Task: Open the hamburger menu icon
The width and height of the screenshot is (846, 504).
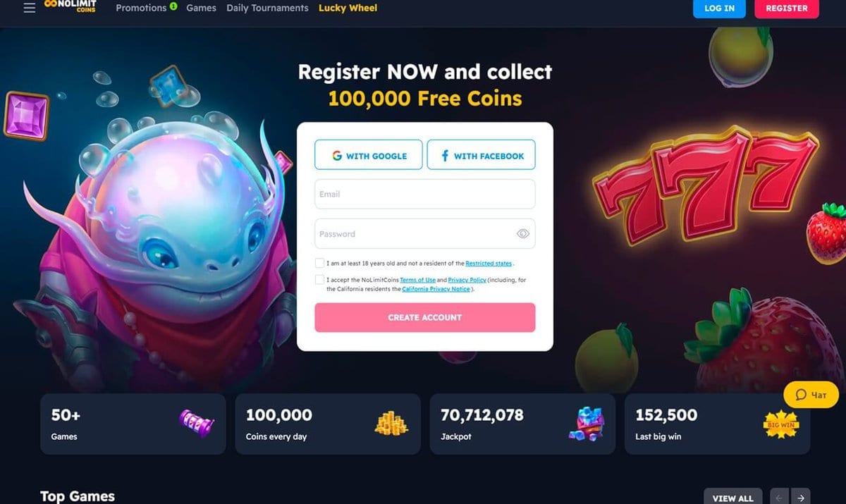Action: tap(29, 8)
